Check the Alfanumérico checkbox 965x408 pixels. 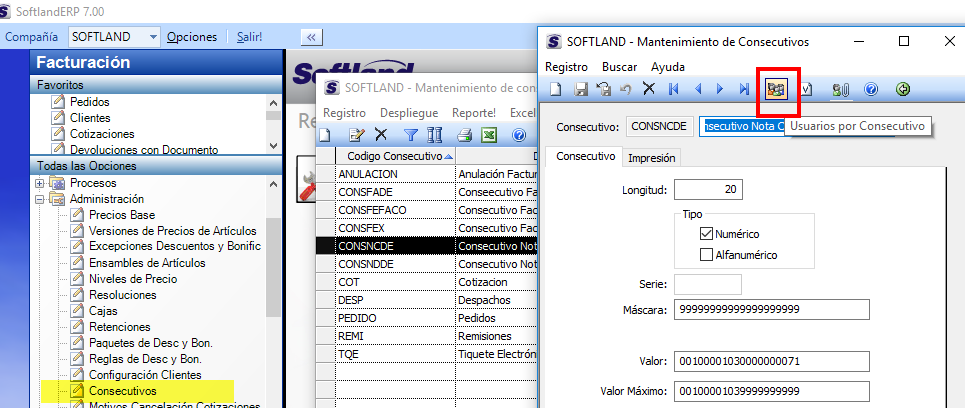tap(706, 254)
